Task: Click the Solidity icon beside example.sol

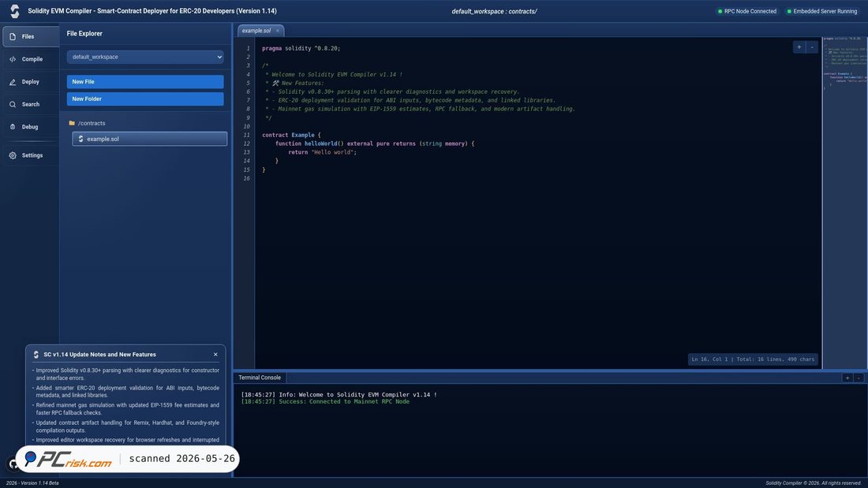Action: click(80, 139)
